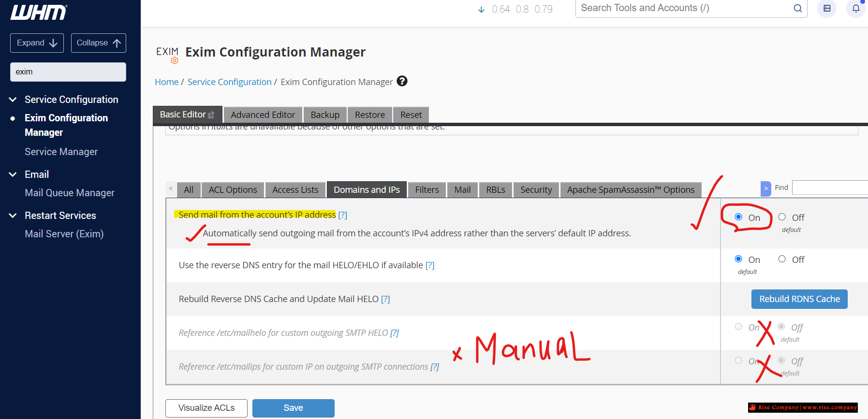Select Off for /etc/mailips reference
Image resolution: width=868 pixels, height=419 pixels.
click(x=781, y=361)
